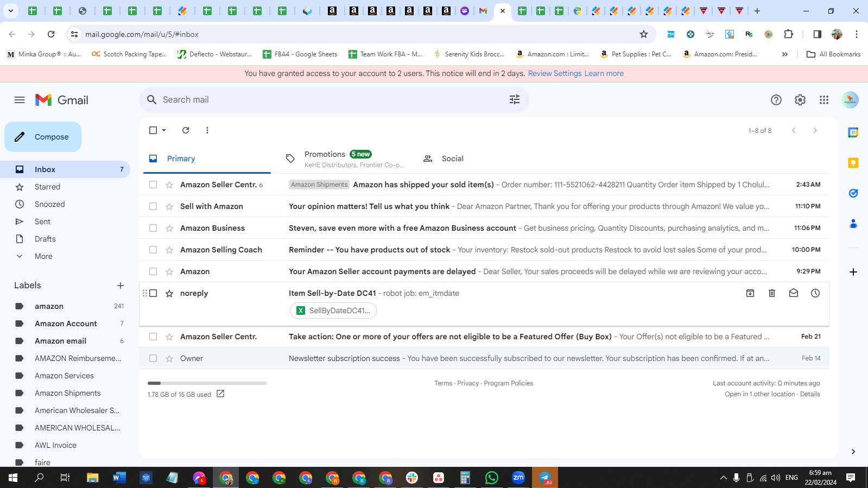Image resolution: width=868 pixels, height=488 pixels.
Task: Open Google Contacts side panel
Action: 853,224
